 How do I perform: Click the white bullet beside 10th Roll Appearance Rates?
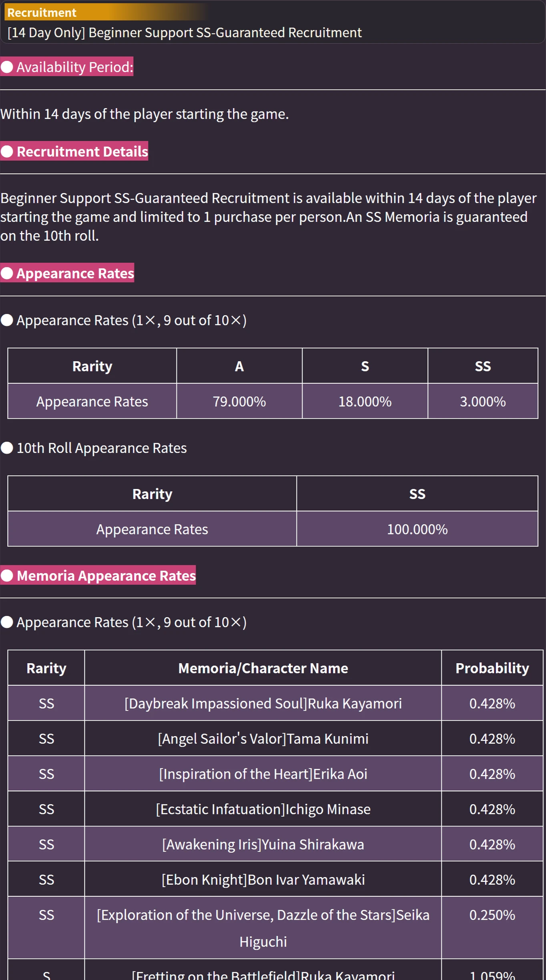pyautogui.click(x=7, y=448)
